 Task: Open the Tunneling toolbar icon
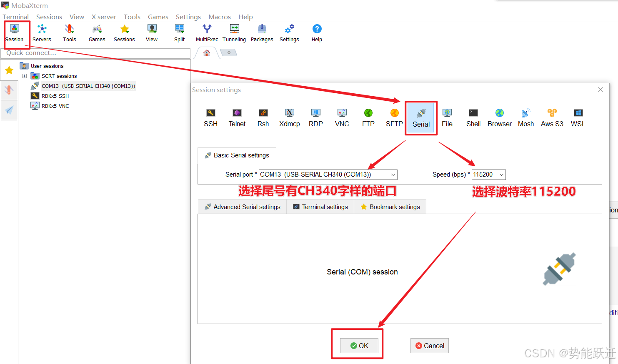(234, 33)
